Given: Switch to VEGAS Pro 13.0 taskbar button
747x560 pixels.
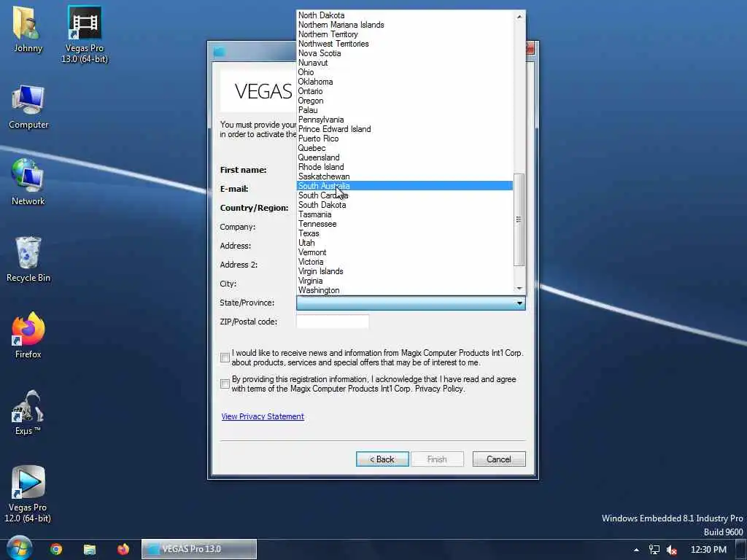Looking at the screenshot, I should [198, 549].
